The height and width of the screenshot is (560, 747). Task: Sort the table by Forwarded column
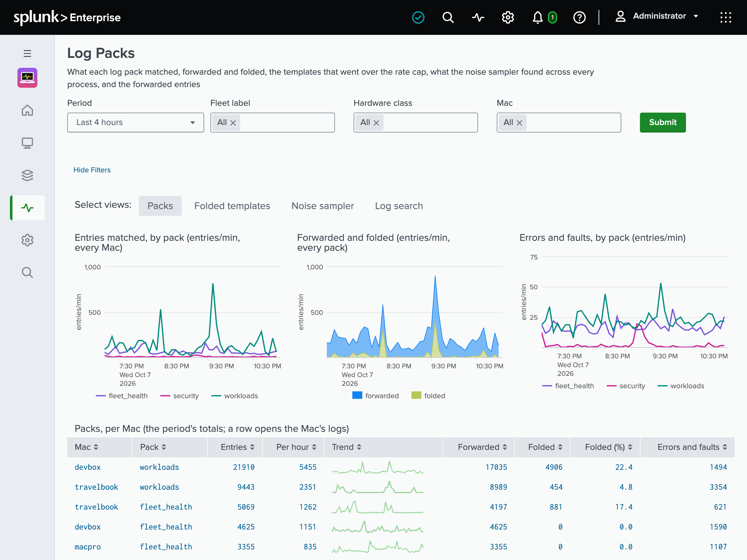[x=482, y=447]
